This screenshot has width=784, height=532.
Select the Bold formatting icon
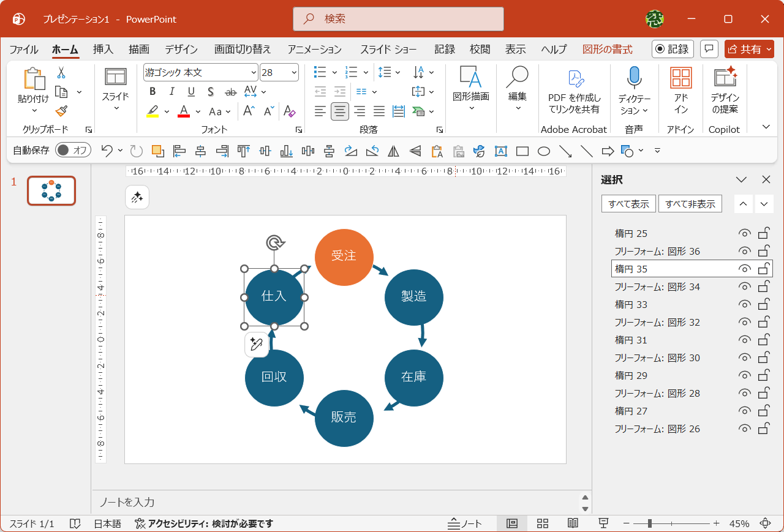coord(152,91)
